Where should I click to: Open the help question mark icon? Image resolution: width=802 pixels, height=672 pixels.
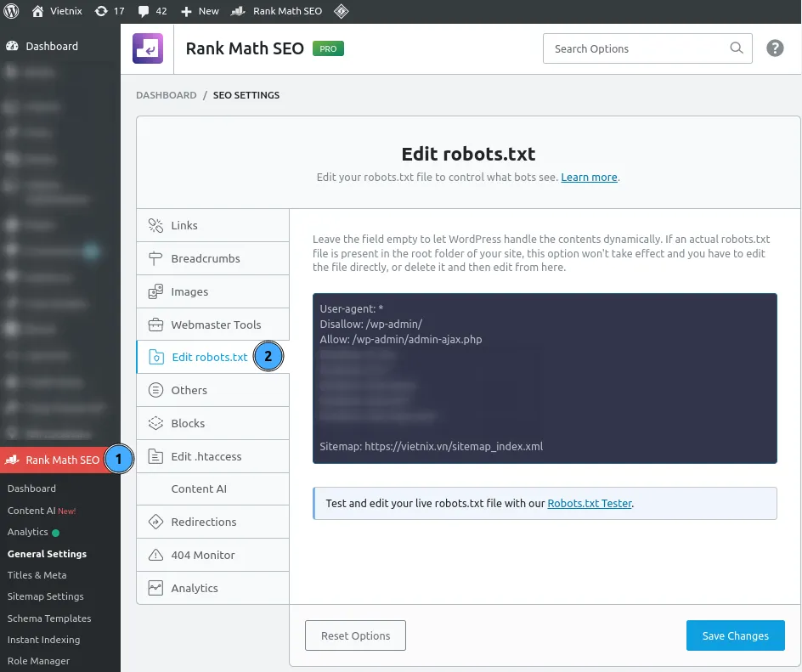(775, 48)
